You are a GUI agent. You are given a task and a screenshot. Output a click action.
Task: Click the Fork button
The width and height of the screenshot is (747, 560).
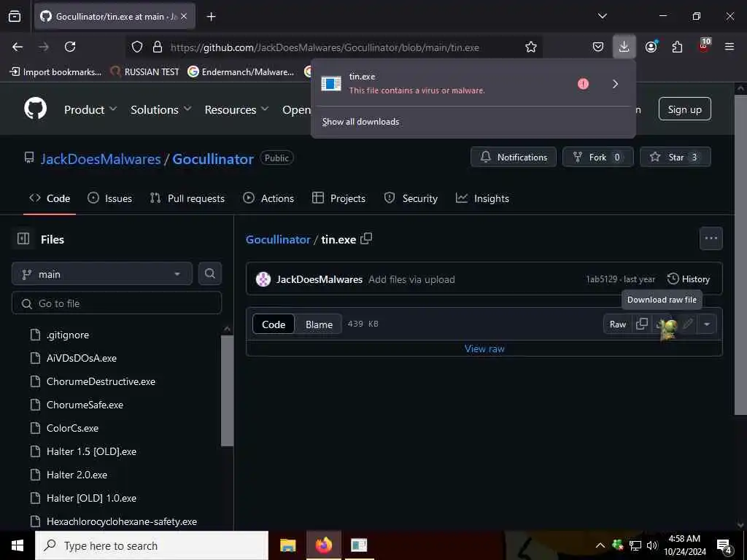point(598,157)
